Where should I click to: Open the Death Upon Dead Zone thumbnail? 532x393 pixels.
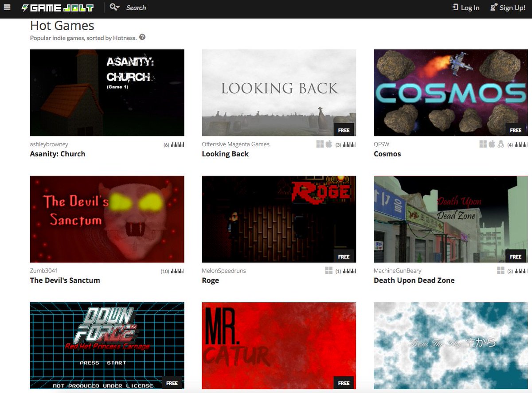(x=451, y=219)
